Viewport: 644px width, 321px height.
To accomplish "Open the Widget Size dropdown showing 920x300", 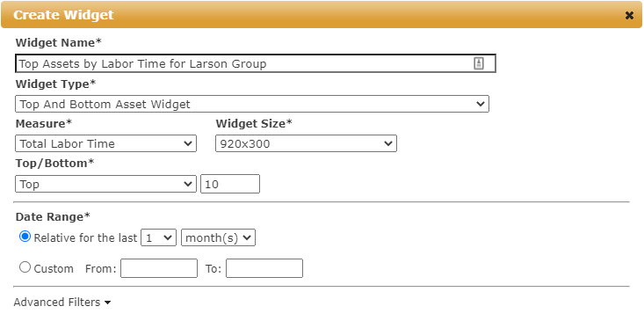I will pyautogui.click(x=306, y=144).
